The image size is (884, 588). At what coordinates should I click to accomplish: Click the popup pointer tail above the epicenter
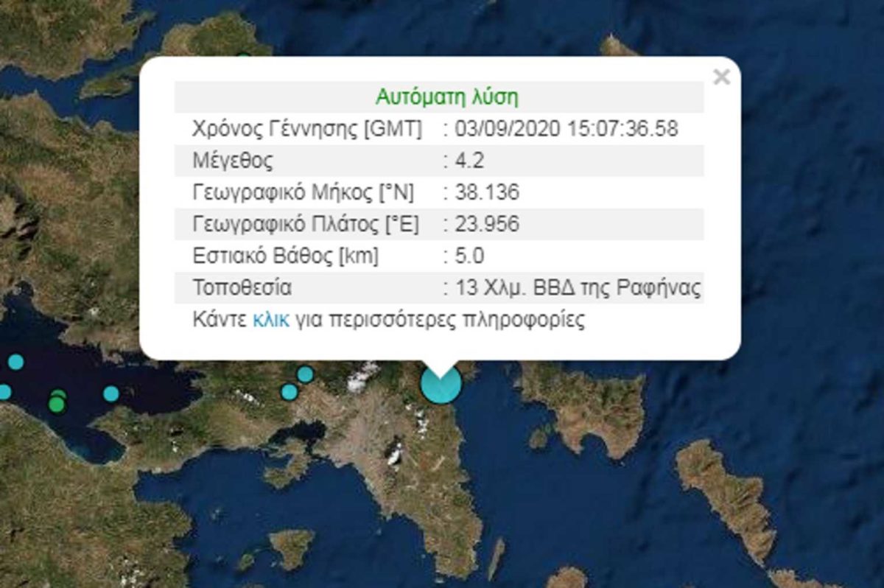tap(439, 366)
